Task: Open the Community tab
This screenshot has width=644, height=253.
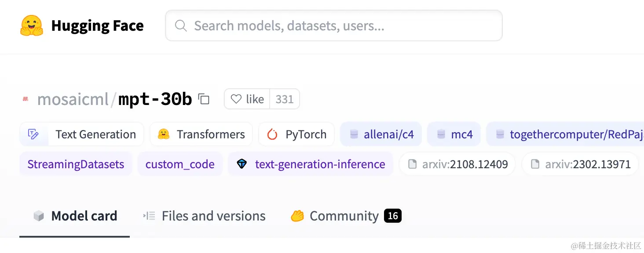Action: (x=345, y=216)
